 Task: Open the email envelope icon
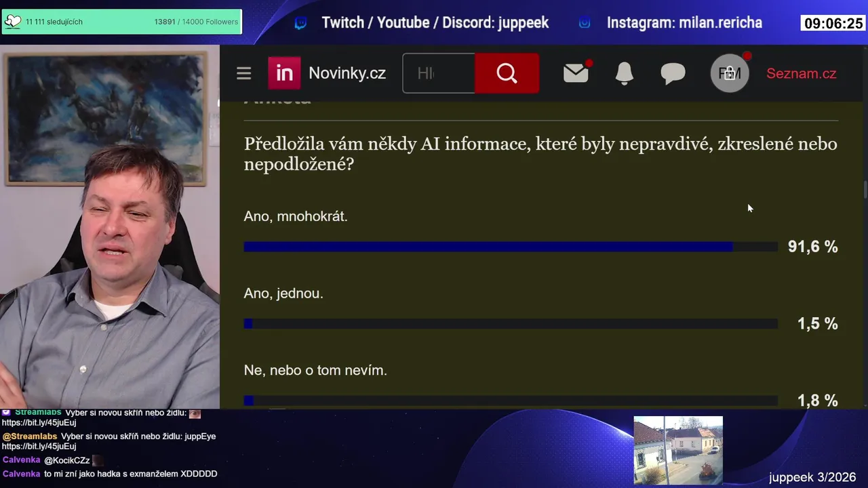(576, 73)
